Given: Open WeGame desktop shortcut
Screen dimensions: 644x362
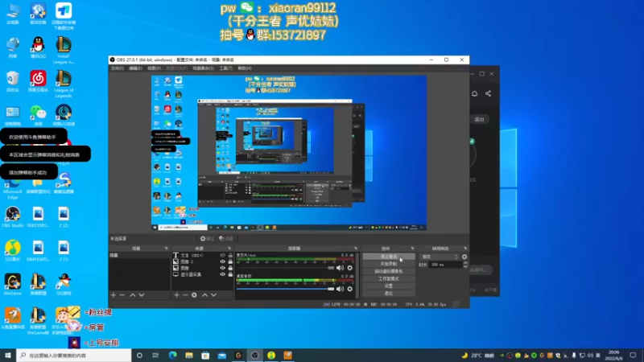Looking at the screenshot, I should pos(13,285).
